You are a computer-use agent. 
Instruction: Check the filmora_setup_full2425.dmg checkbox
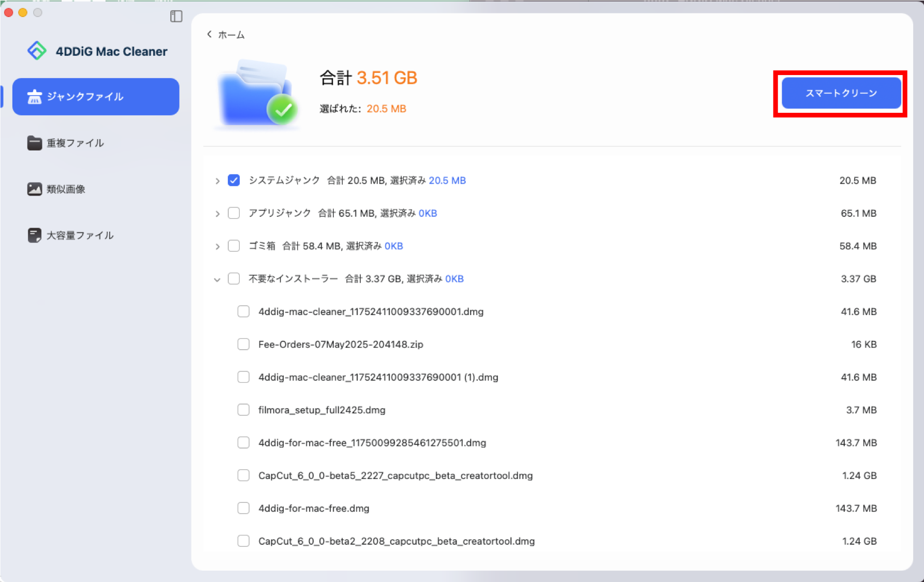pos(243,410)
